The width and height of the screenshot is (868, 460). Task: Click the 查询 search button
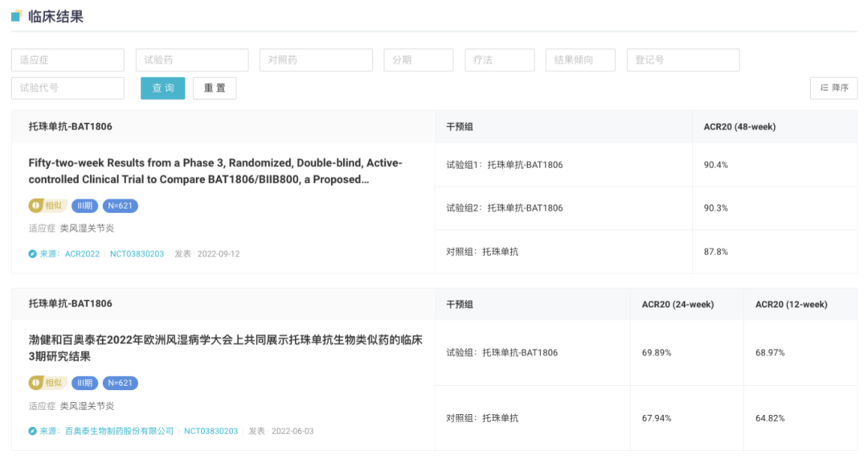(162, 88)
